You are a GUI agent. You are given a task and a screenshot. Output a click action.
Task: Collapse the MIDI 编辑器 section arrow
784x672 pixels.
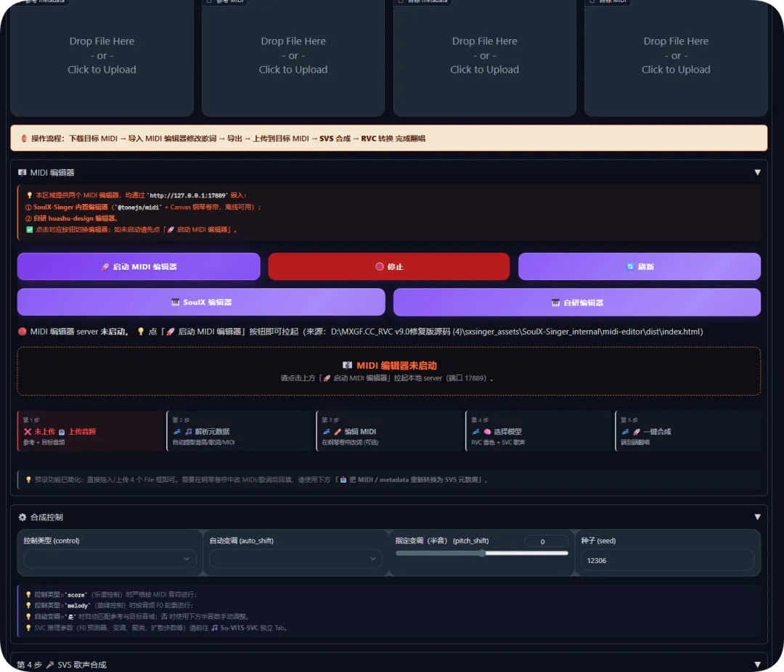coord(757,173)
